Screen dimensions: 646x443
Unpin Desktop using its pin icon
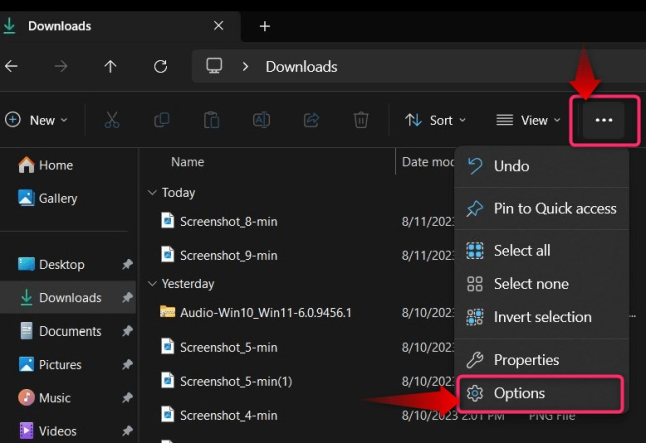[127, 264]
